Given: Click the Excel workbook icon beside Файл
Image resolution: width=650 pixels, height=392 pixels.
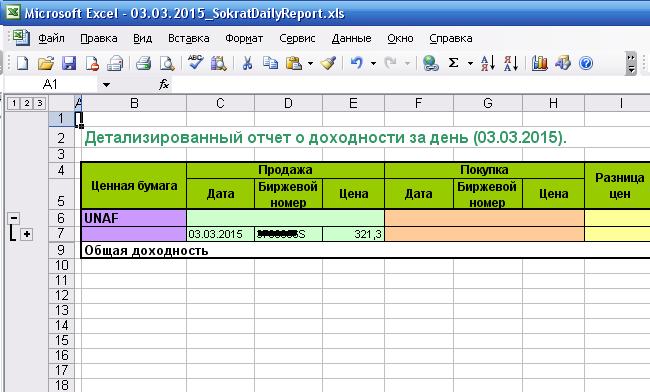Looking at the screenshot, I should [21, 38].
